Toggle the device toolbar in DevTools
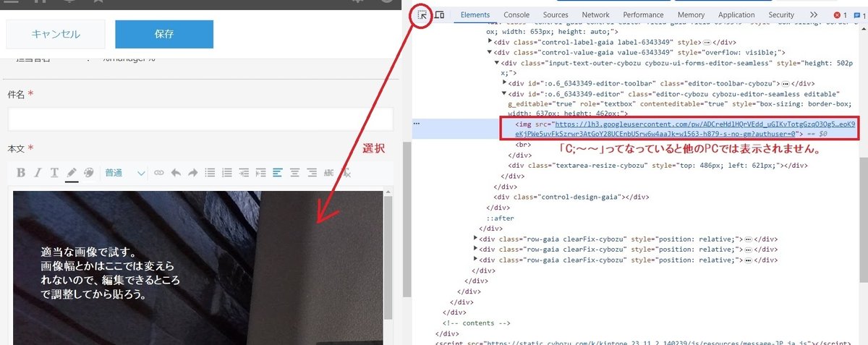The image size is (868, 345). (439, 15)
